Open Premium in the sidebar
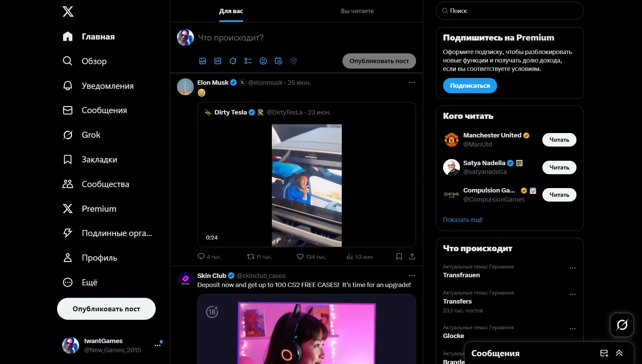Image resolution: width=642 pixels, height=364 pixels. click(x=89, y=209)
